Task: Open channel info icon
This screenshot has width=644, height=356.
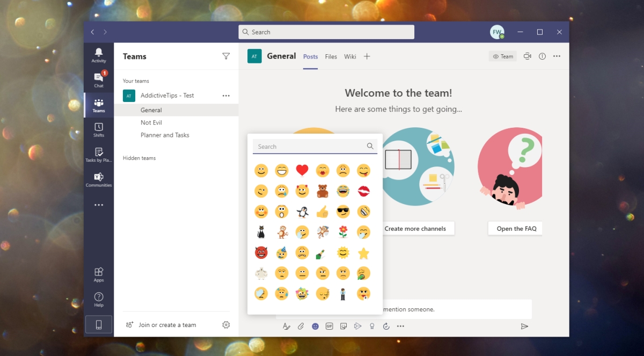Action: point(542,56)
